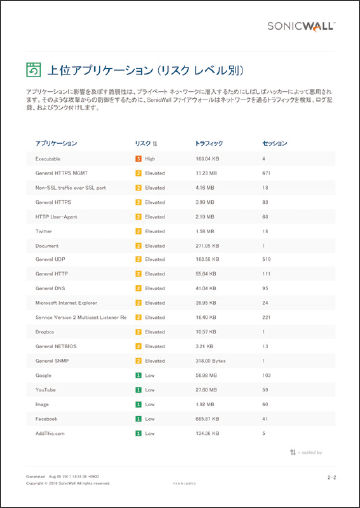The width and height of the screenshot is (360, 508).
Task: Click the Elevated badge in Dropbox row
Action: tap(138, 332)
